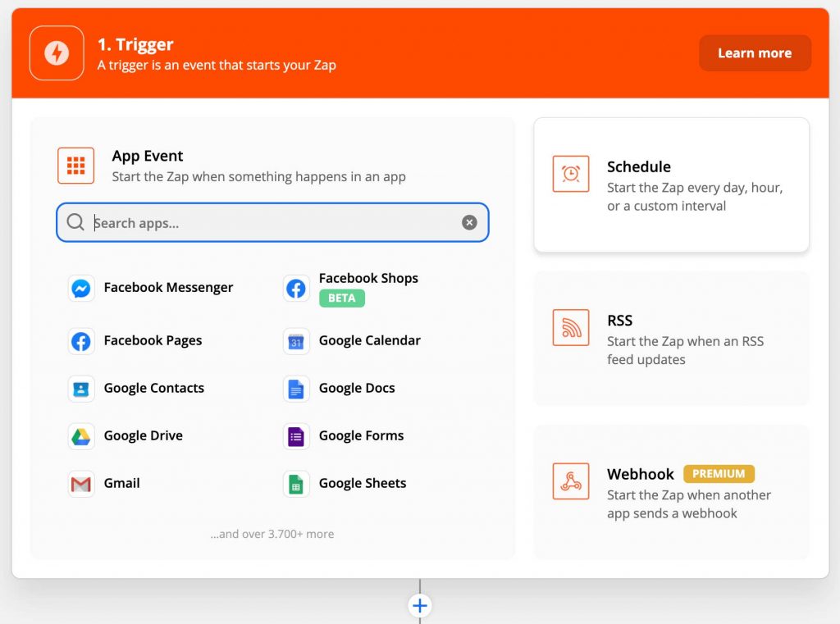The height and width of the screenshot is (624, 840).
Task: Select the Google Forms icon
Action: coord(296,436)
